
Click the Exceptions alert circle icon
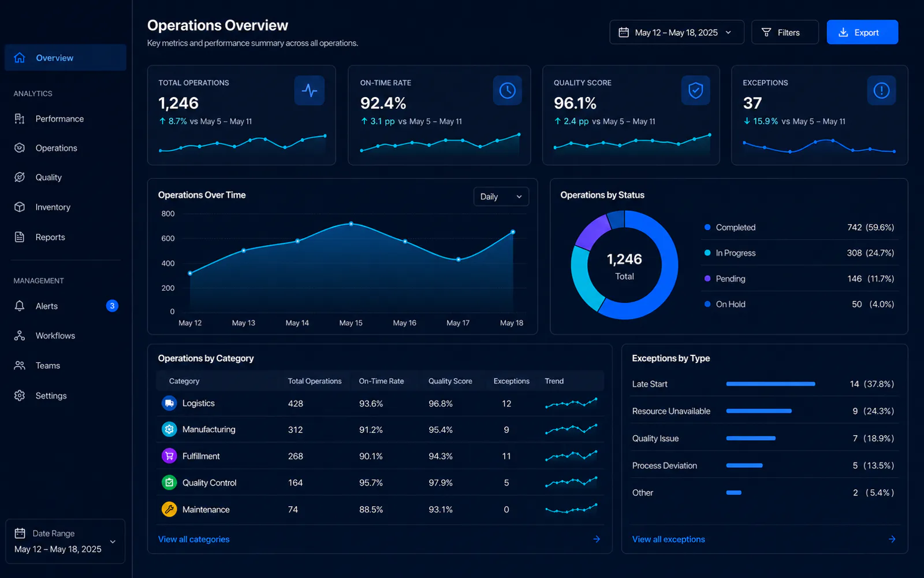pyautogui.click(x=881, y=91)
